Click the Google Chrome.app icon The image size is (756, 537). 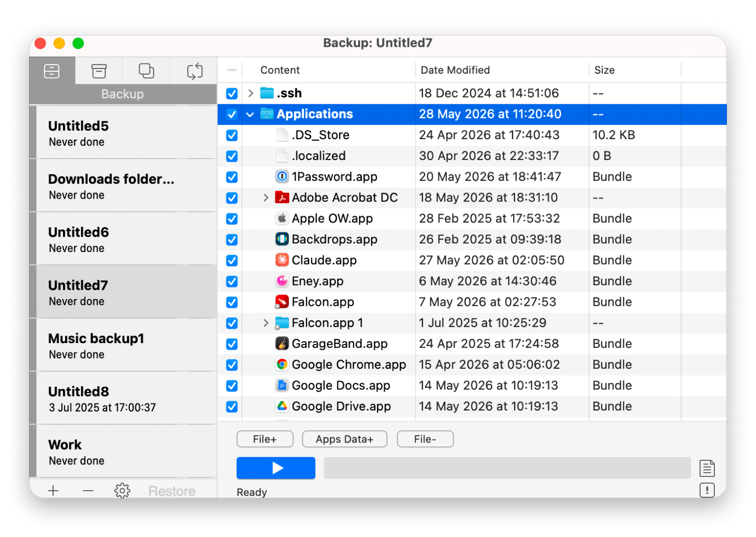[282, 364]
